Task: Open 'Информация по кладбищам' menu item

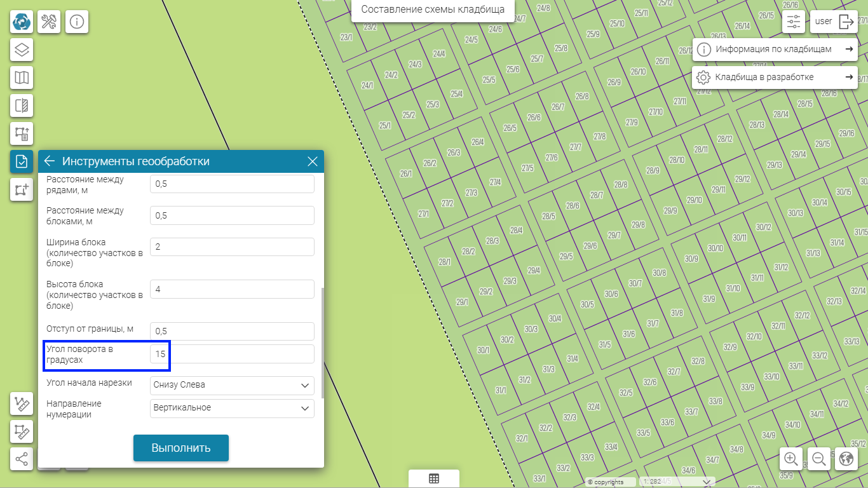Action: 775,49
